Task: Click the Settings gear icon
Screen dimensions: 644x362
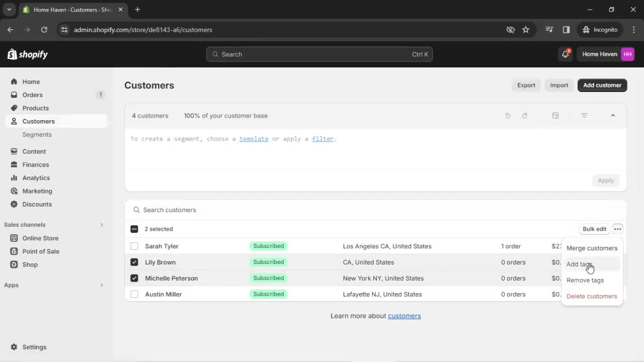Action: point(14,347)
